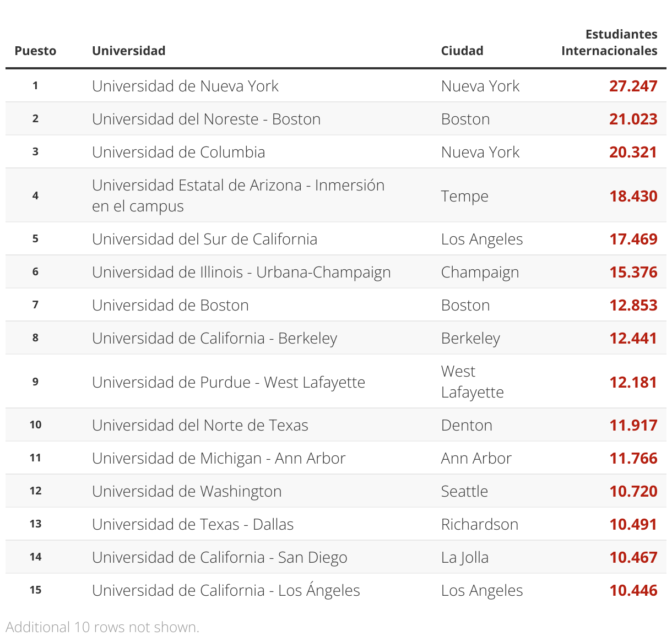The image size is (672, 642).
Task: Select Universidad de California - San Diego
Action: click(219, 557)
